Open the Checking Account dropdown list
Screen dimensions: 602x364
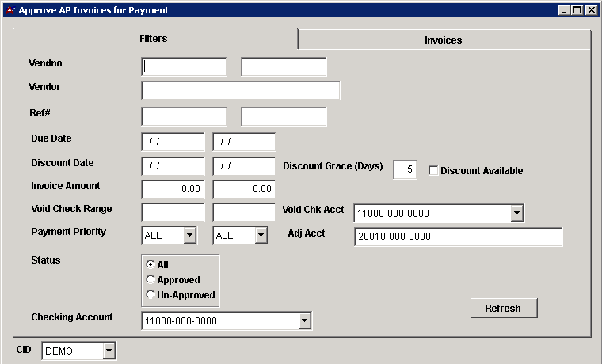coord(304,320)
